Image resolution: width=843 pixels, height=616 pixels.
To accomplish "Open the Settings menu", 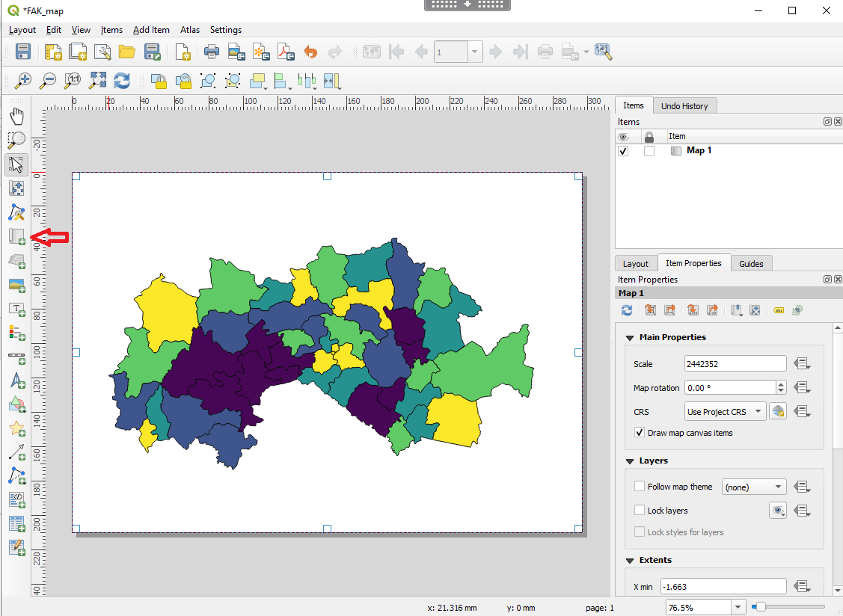I will [226, 30].
